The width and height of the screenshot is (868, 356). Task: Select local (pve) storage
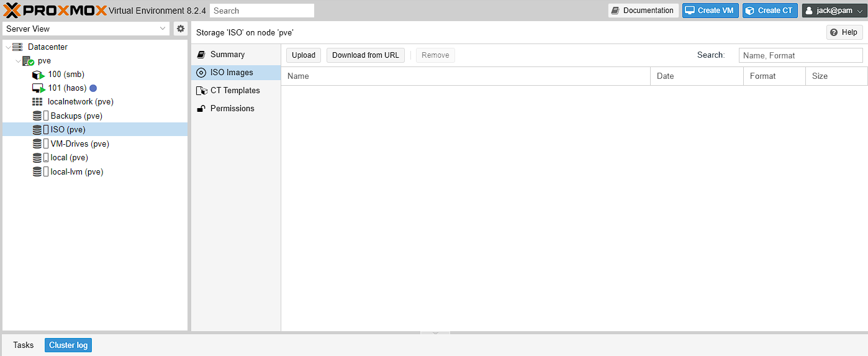coord(70,157)
